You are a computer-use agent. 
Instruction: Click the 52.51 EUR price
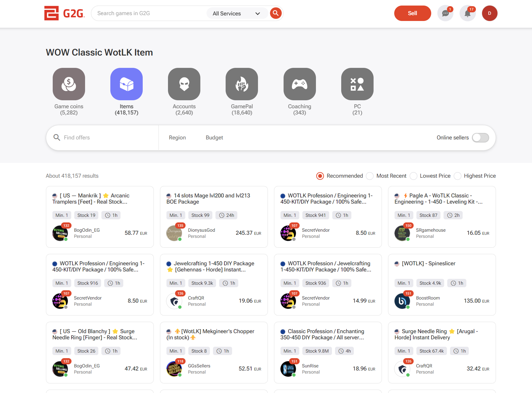250,369
